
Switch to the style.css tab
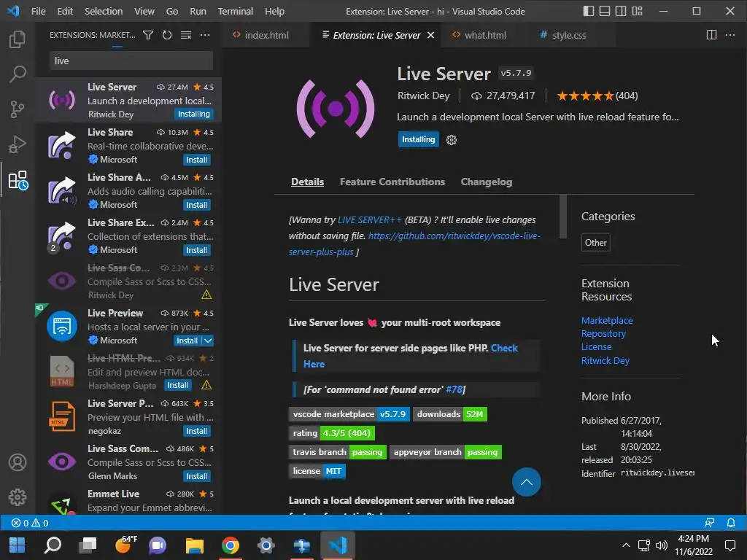(x=569, y=35)
